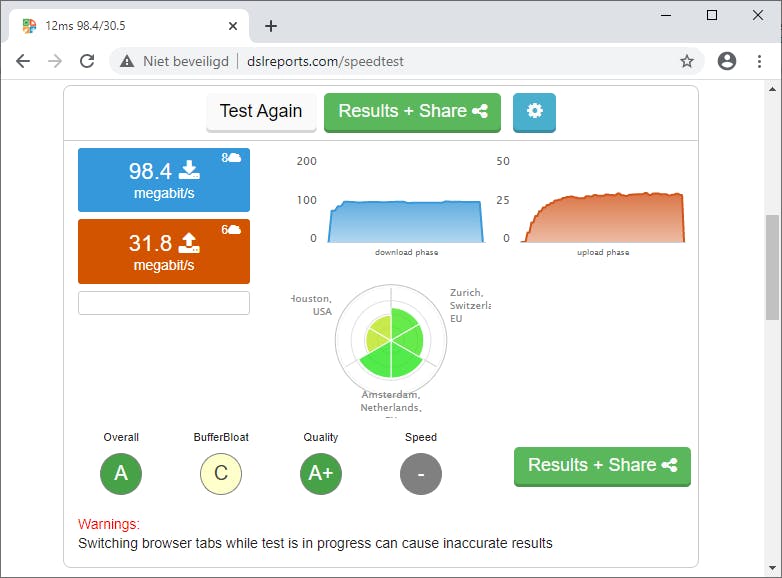
Task: Click the share icon on lower Results button
Action: (x=669, y=465)
